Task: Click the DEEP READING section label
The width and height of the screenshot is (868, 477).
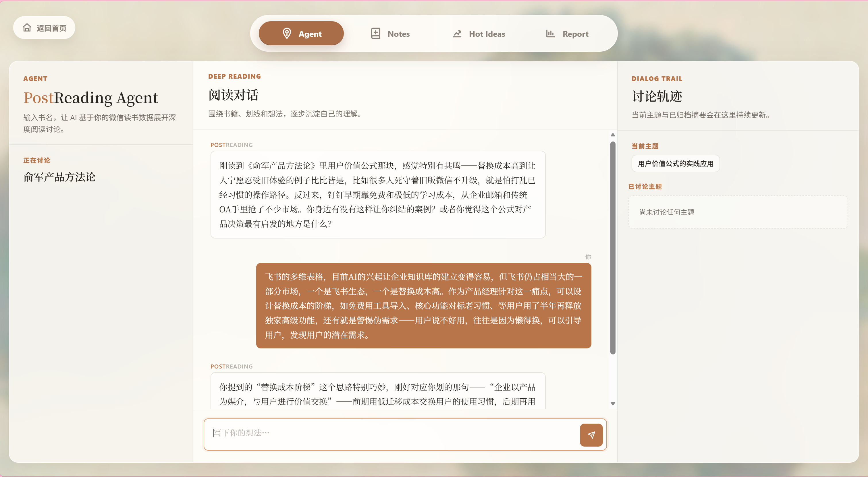Action: pos(234,76)
